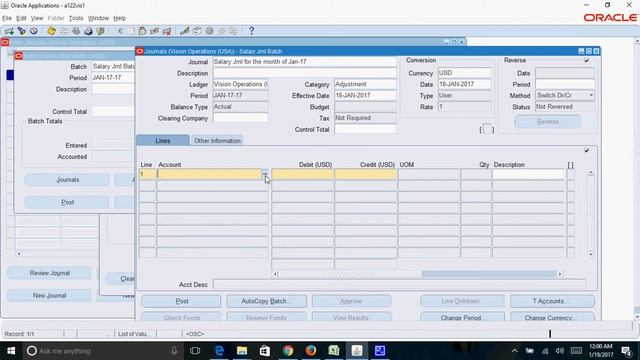The height and width of the screenshot is (360, 640).
Task: Click the Credit (USD) cell on line 1
Action: click(x=365, y=174)
